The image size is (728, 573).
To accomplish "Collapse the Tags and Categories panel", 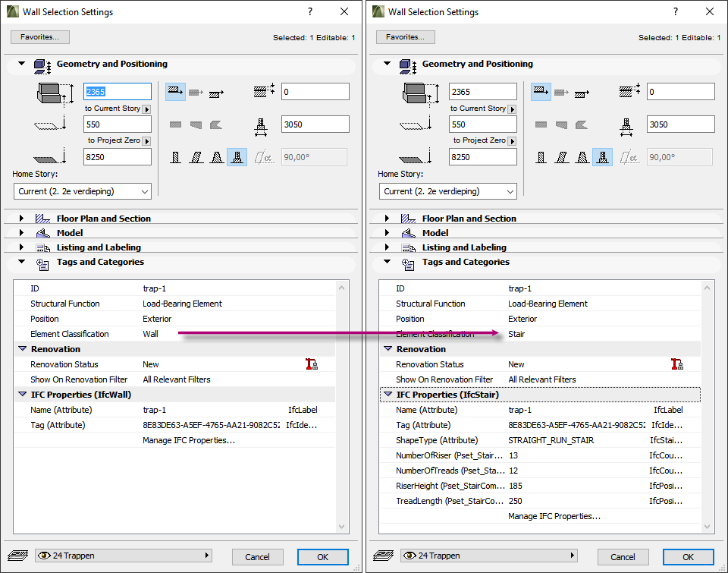I will pyautogui.click(x=21, y=261).
